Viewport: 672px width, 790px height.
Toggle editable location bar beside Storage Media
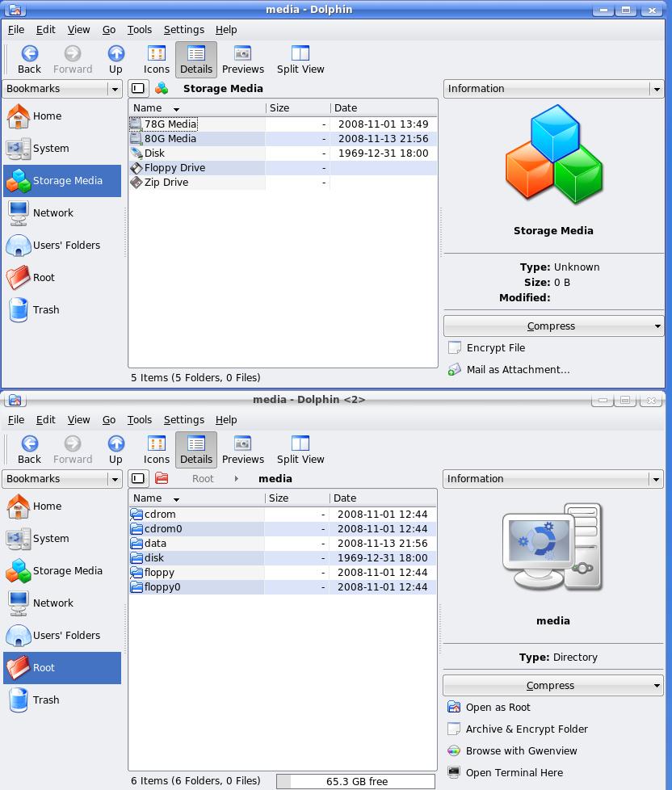pos(138,89)
